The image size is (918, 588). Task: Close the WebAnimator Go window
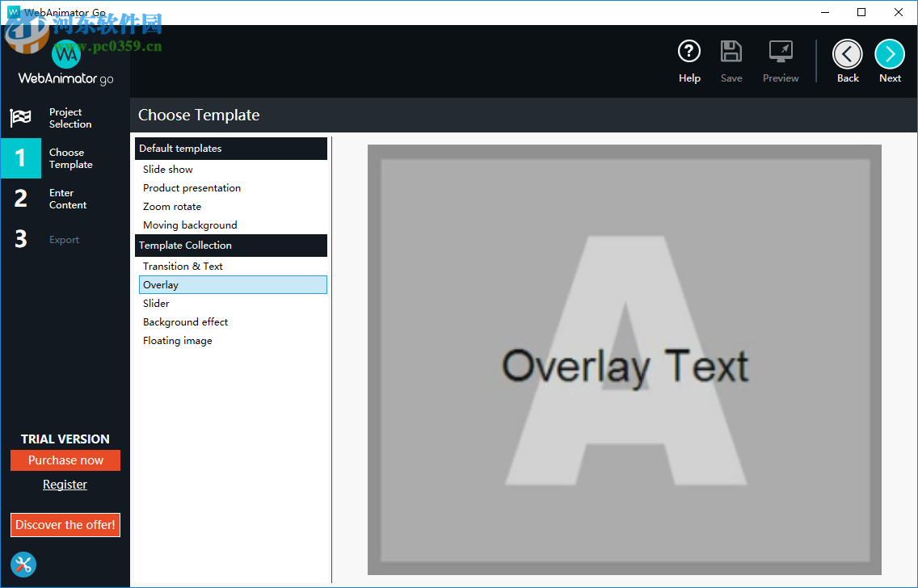click(899, 12)
